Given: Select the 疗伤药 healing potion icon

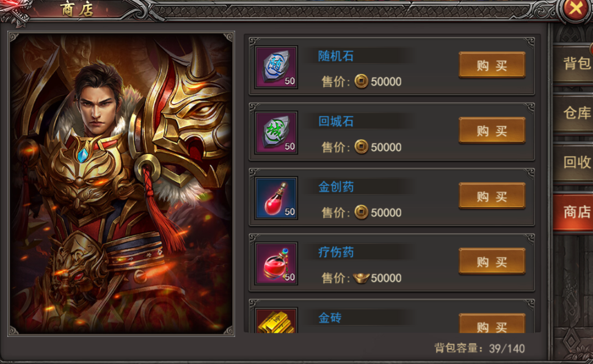Looking at the screenshot, I should [x=276, y=264].
